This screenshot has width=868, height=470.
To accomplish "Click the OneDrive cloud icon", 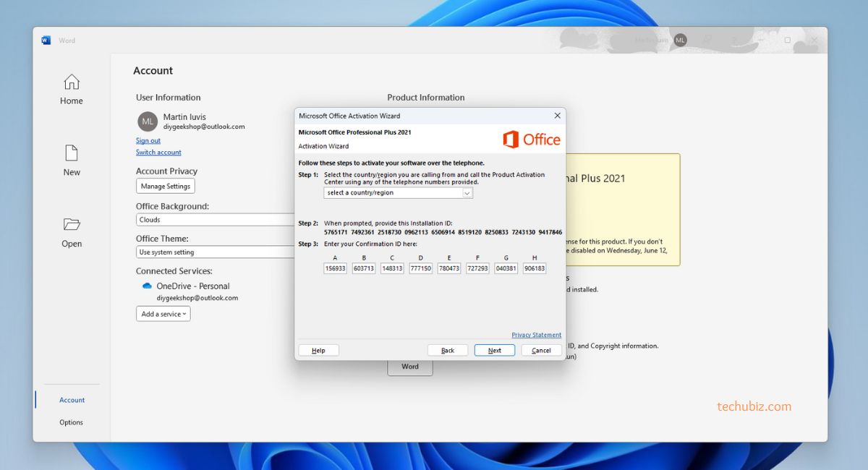I will [147, 286].
